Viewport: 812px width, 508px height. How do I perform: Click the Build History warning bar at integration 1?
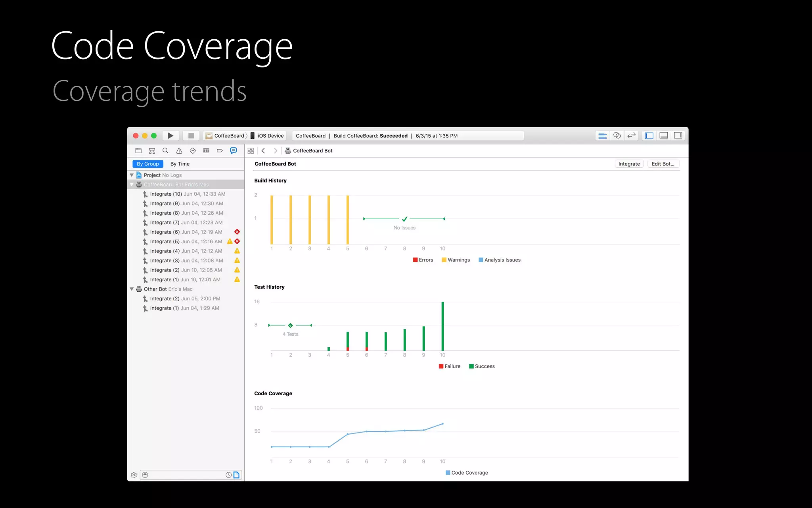click(272, 220)
